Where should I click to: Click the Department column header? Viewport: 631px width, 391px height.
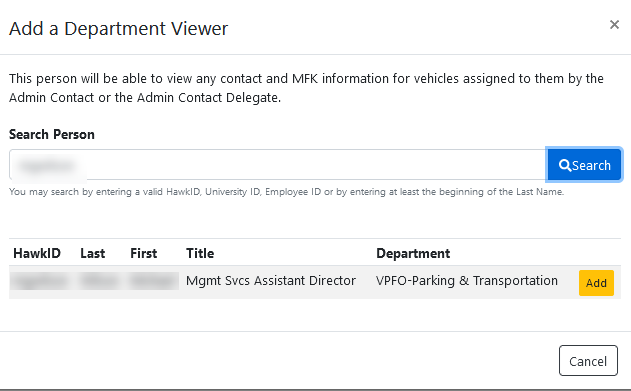click(413, 253)
